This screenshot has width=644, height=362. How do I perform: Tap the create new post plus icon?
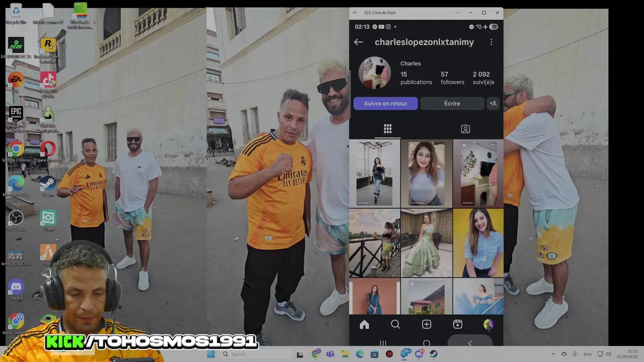[427, 324]
